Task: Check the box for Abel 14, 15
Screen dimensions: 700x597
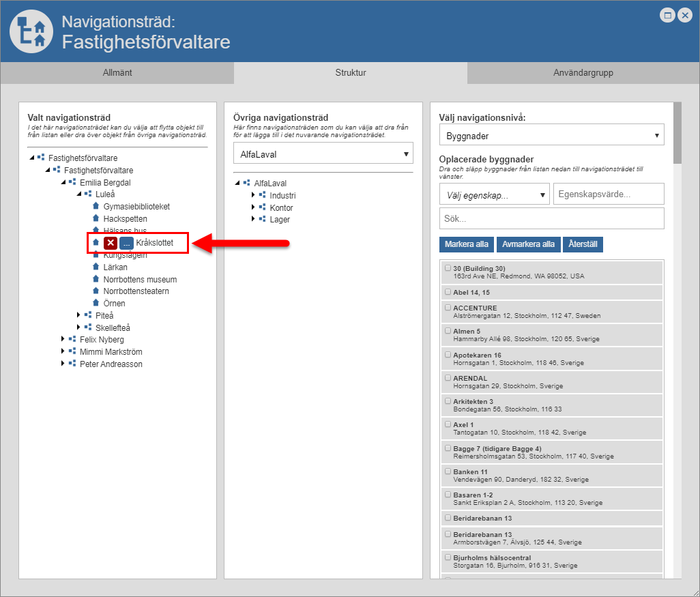Action: point(448,292)
